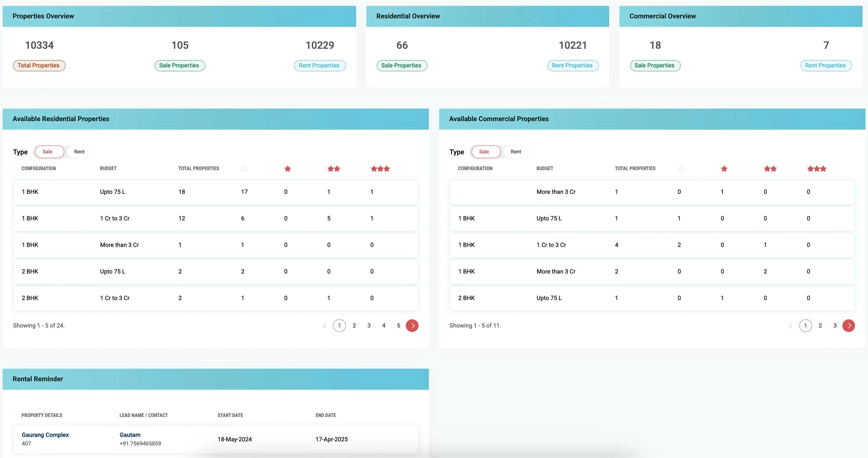Open the Gaurang Complex property link
Screen dimensions: 868x458
(x=45, y=435)
